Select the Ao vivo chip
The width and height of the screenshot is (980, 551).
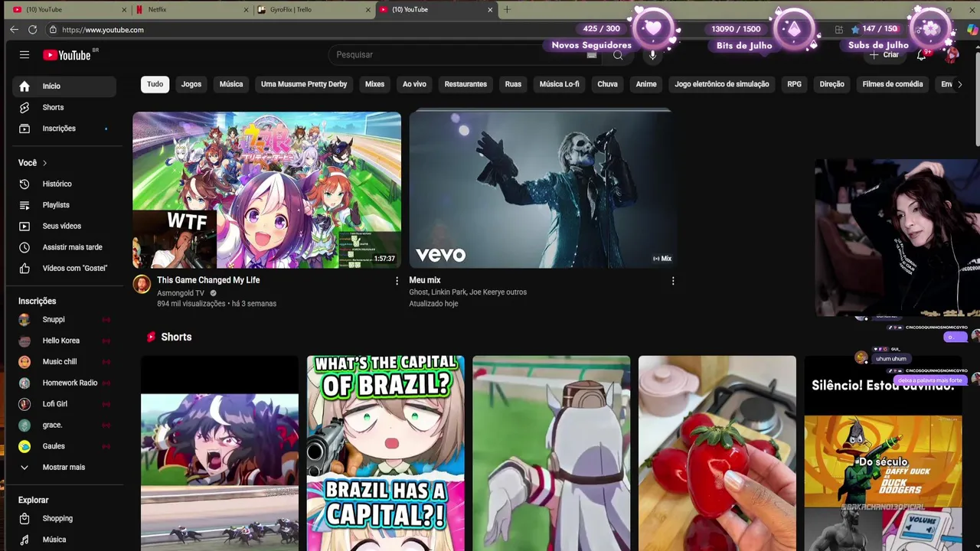pos(414,84)
